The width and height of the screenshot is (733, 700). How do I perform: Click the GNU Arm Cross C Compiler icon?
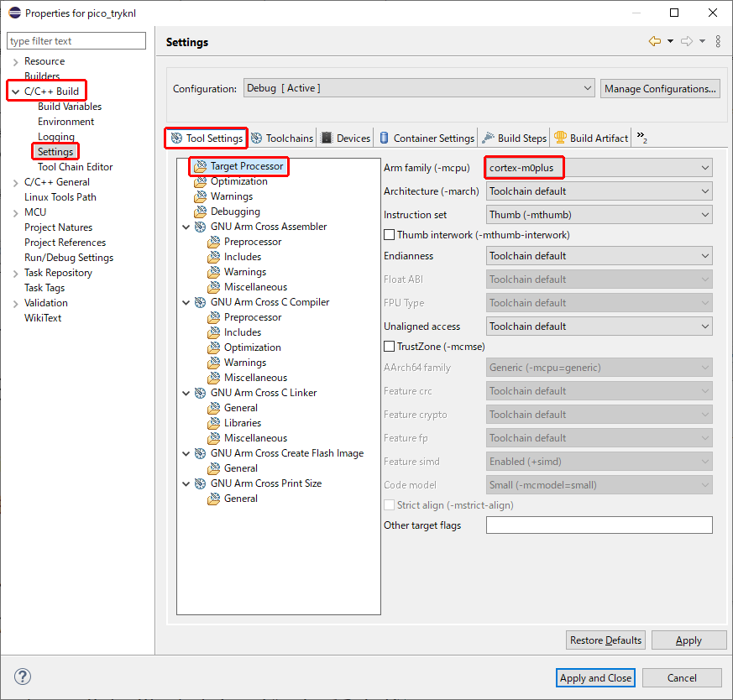[x=201, y=302]
